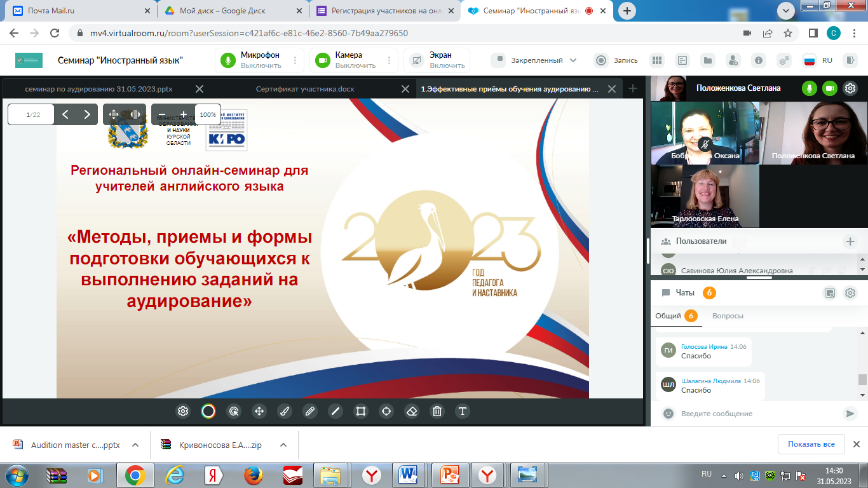Expand Кривоносова Е.А. zip download menu
The width and height of the screenshot is (868, 488).
pos(283,445)
